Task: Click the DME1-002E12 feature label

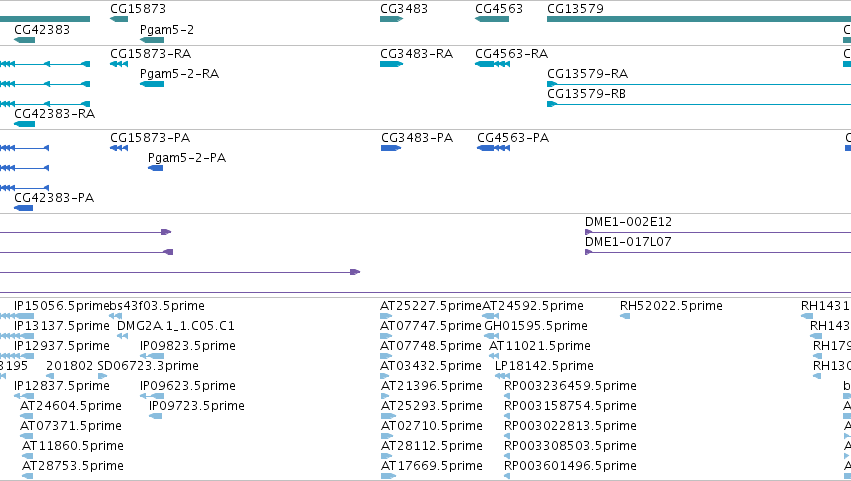Action: [628, 221]
